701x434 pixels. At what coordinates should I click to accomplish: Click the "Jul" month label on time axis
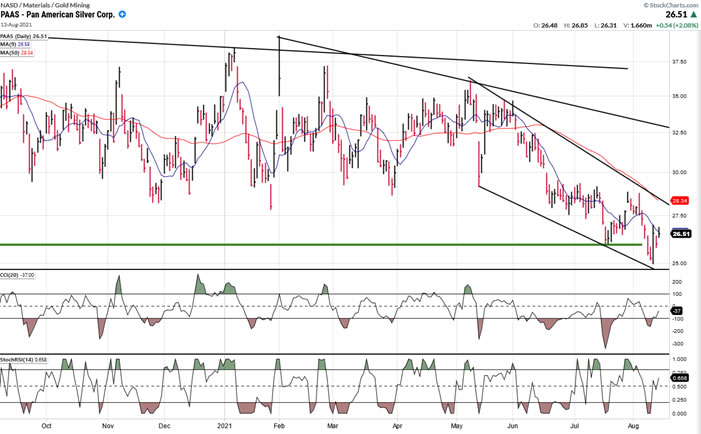(574, 426)
